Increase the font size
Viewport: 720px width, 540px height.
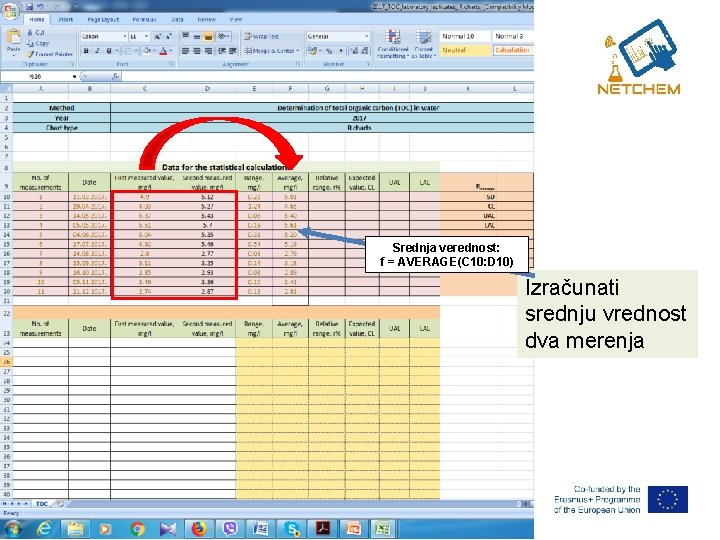158,36
